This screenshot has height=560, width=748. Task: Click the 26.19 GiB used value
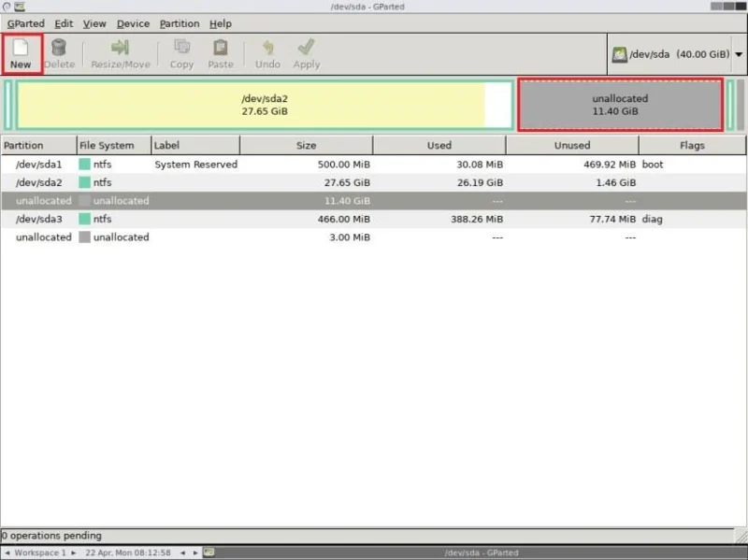tap(480, 182)
